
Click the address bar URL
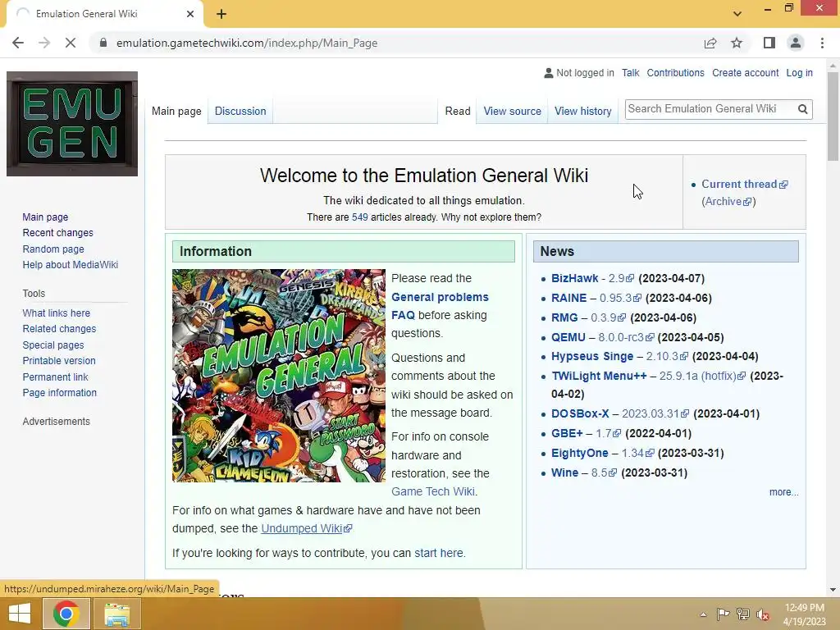[x=247, y=43]
